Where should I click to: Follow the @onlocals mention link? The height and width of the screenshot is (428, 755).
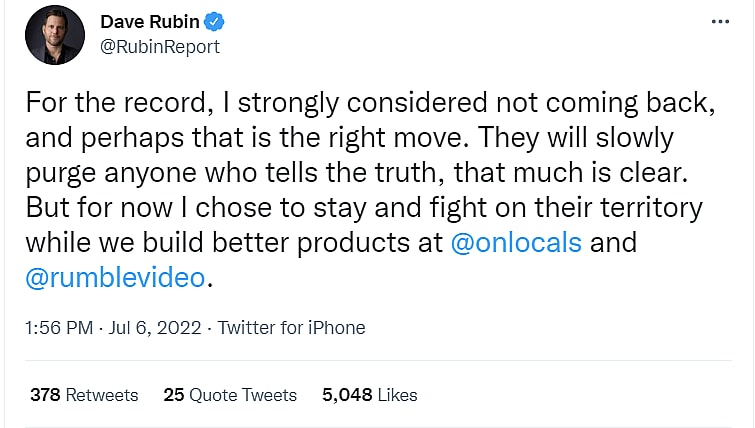(x=515, y=243)
